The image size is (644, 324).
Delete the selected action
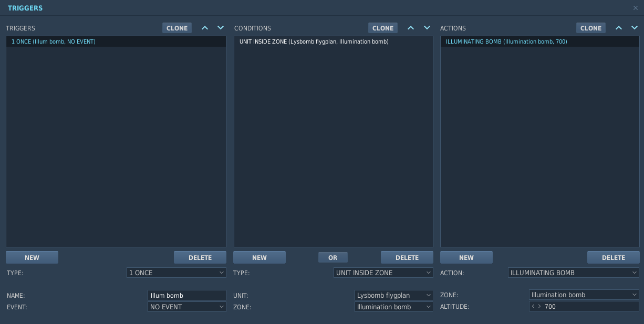click(614, 257)
